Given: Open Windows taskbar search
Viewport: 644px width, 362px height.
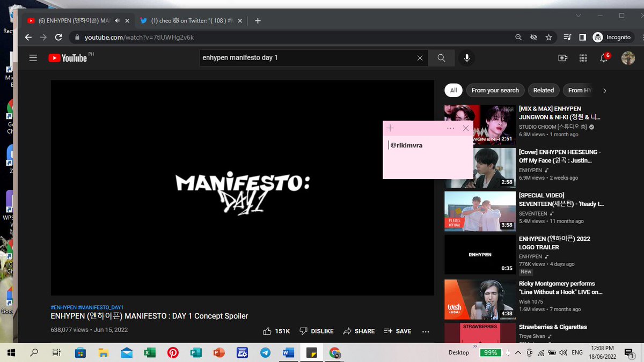Looking at the screenshot, I should tap(34, 353).
